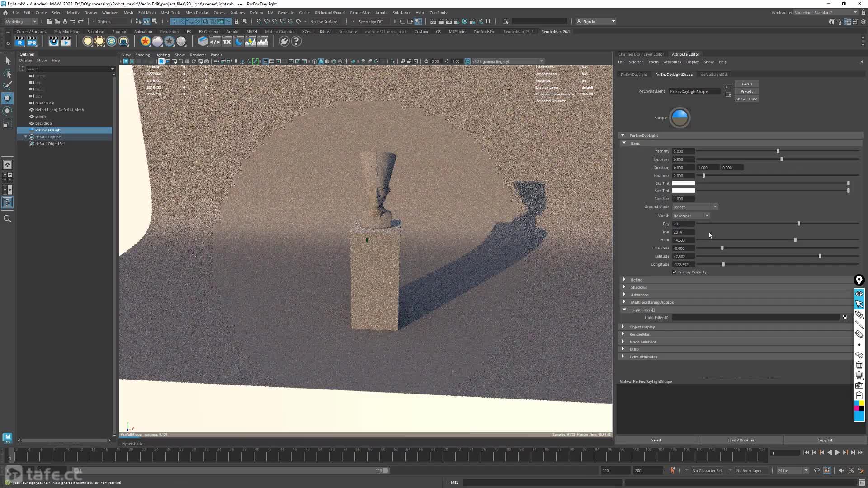Open the Modeling menu set dropdown
The width and height of the screenshot is (868, 488).
(21, 21)
